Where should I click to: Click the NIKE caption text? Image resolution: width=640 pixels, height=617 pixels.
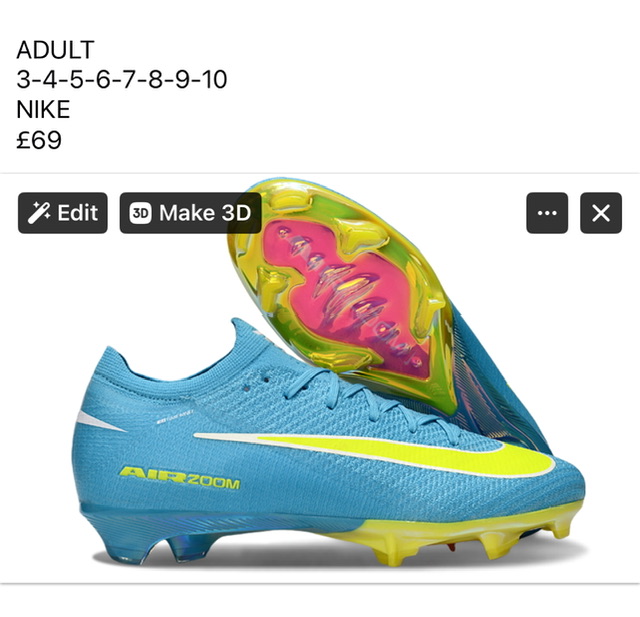pos(43,109)
